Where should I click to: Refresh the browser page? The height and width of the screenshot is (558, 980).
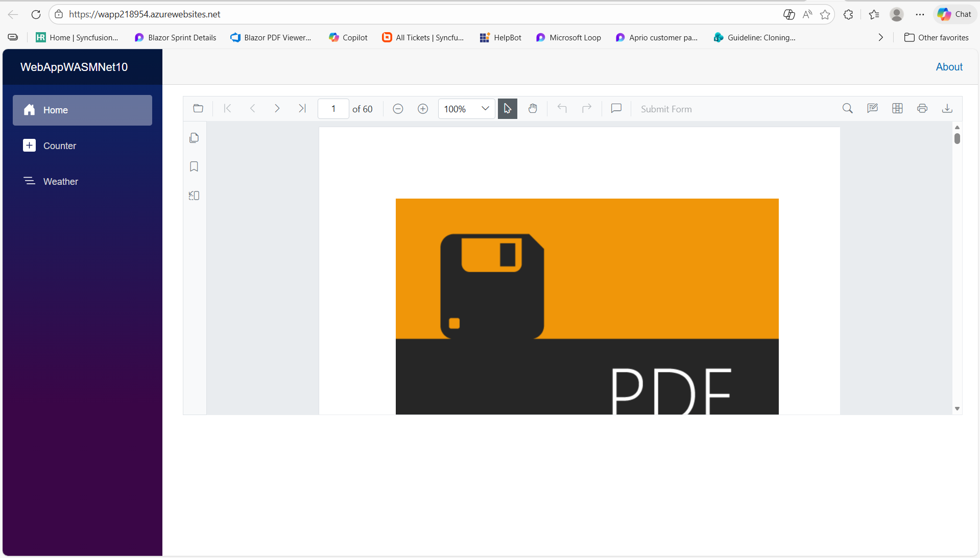pyautogui.click(x=36, y=14)
